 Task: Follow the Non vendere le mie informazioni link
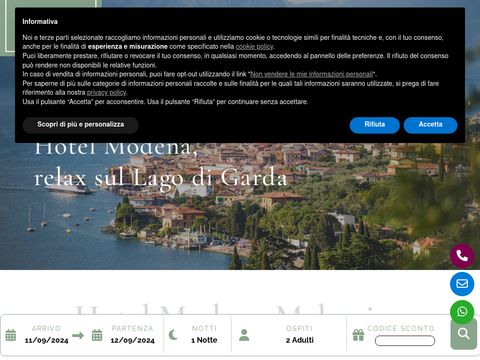click(x=311, y=74)
